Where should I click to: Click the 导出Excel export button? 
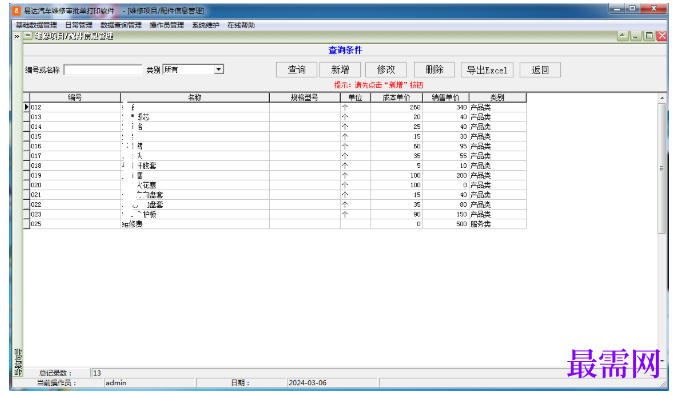[487, 70]
